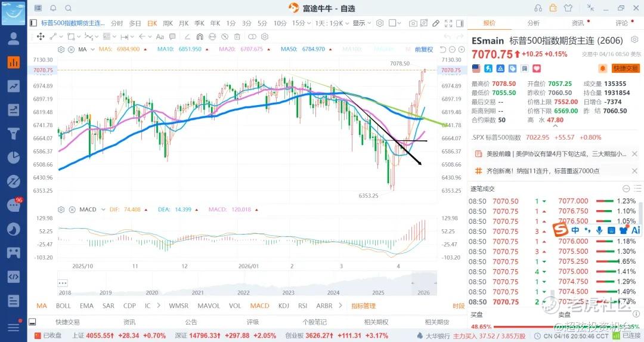This screenshot has height=342, width=644.
Task: Add a text annotation with Aa tool
Action: (x=160, y=36)
